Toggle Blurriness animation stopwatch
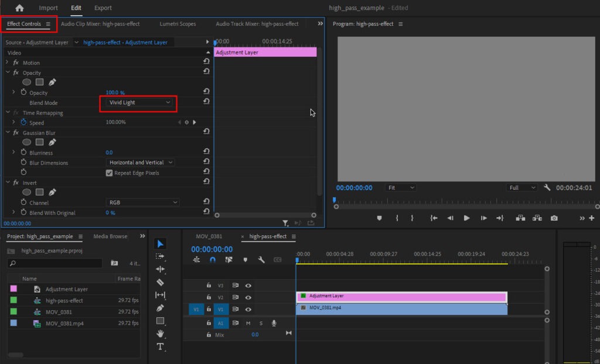 (x=24, y=153)
